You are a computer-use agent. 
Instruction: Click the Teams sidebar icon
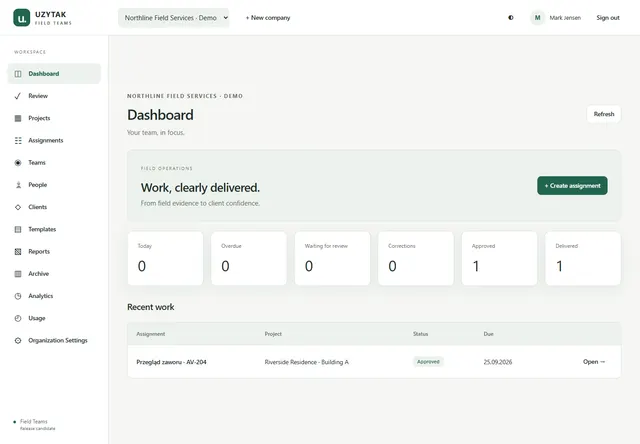pyautogui.click(x=18, y=162)
